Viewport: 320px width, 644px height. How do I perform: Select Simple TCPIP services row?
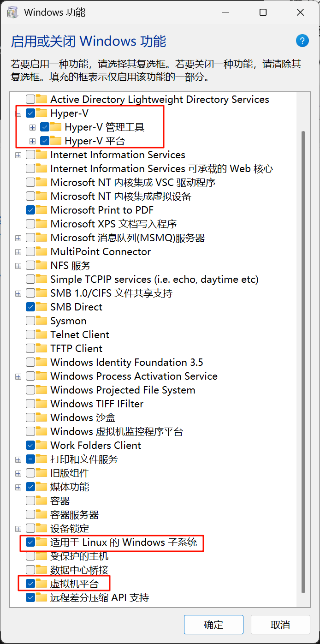point(154,279)
